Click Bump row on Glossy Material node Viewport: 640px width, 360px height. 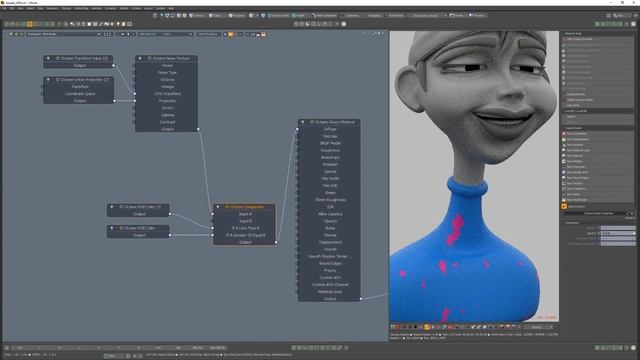(x=330, y=228)
